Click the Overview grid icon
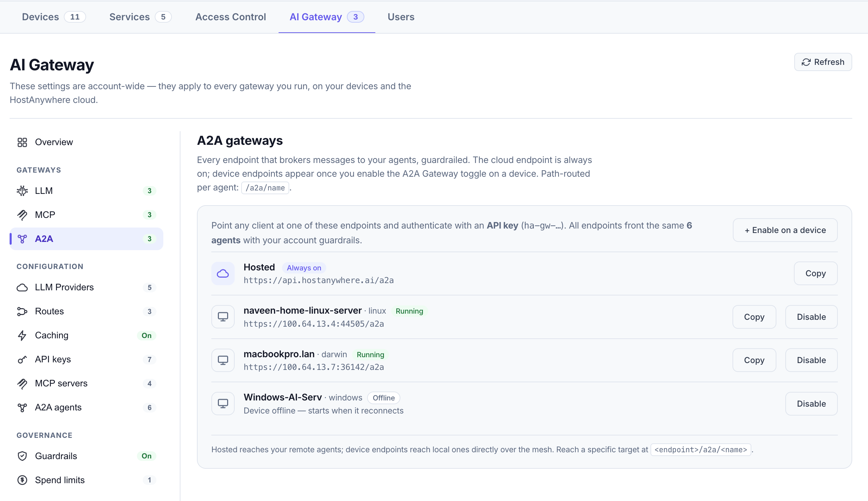This screenshot has height=501, width=868. [22, 142]
